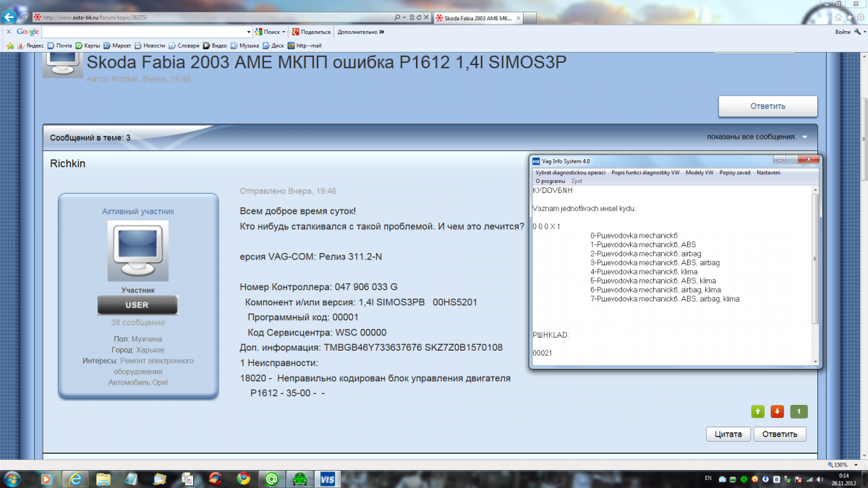Open the Поиск dropdown arrow

tap(284, 32)
